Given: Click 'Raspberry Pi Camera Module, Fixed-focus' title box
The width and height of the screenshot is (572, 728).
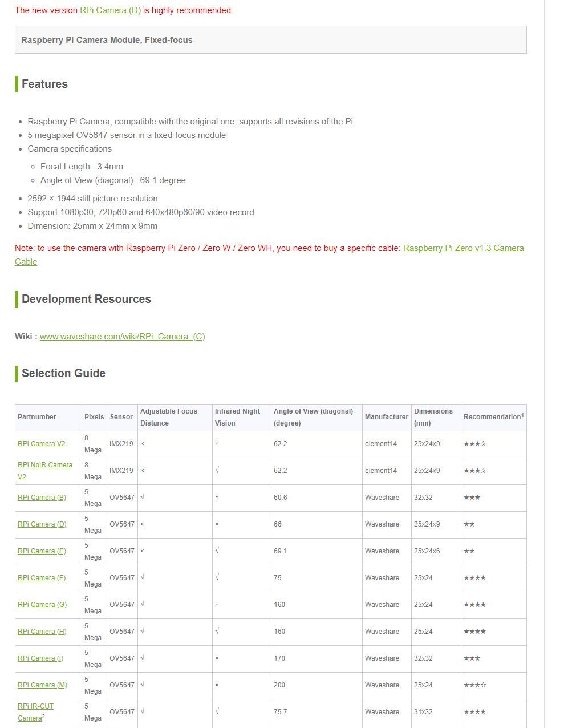Looking at the screenshot, I should (x=271, y=40).
